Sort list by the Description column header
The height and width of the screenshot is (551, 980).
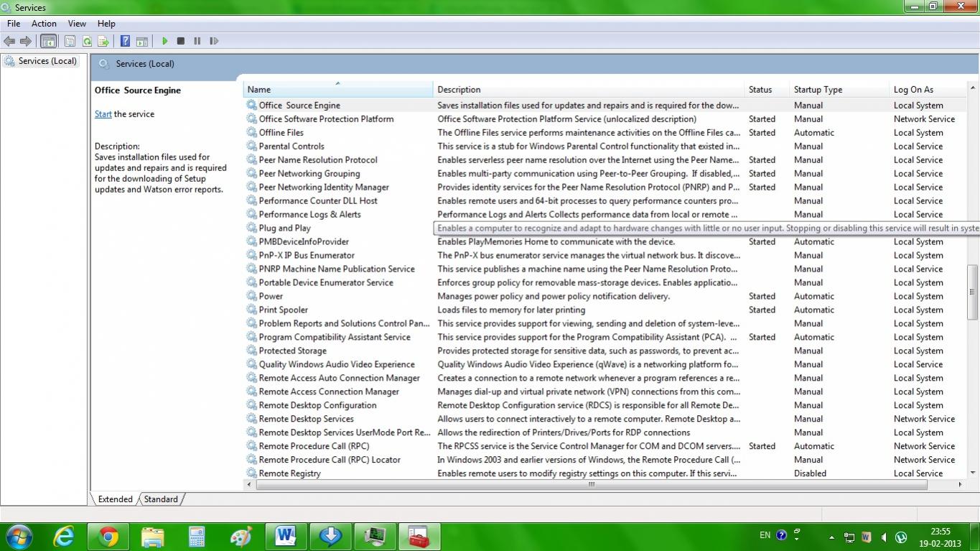click(589, 90)
